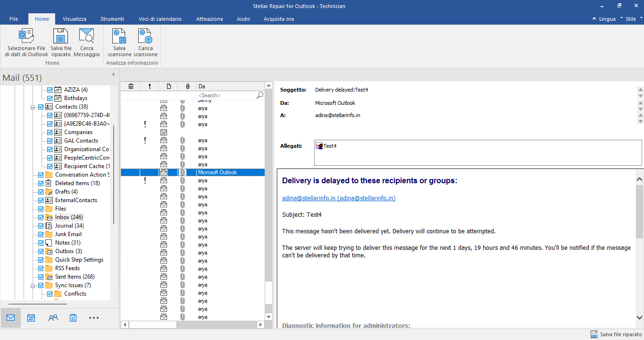Open Aiuto tab

243,19
